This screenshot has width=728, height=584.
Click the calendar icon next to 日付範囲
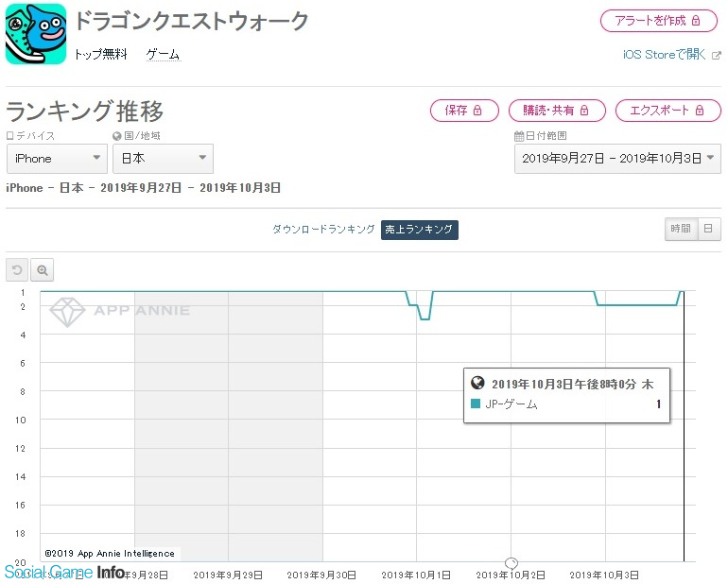pos(518,136)
